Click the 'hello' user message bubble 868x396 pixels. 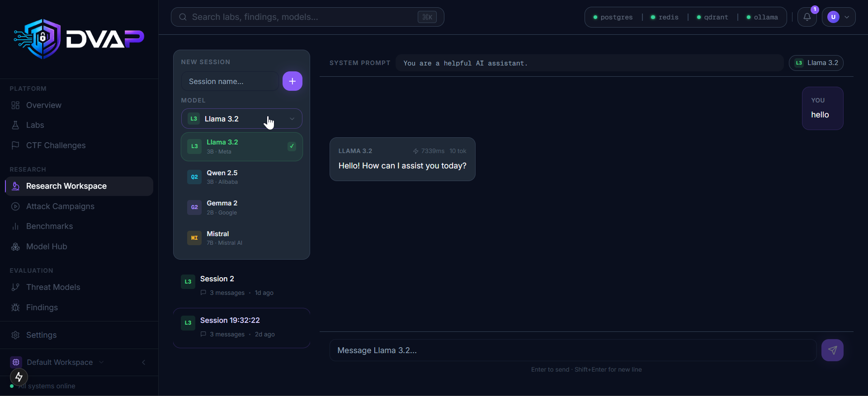pyautogui.click(x=822, y=108)
